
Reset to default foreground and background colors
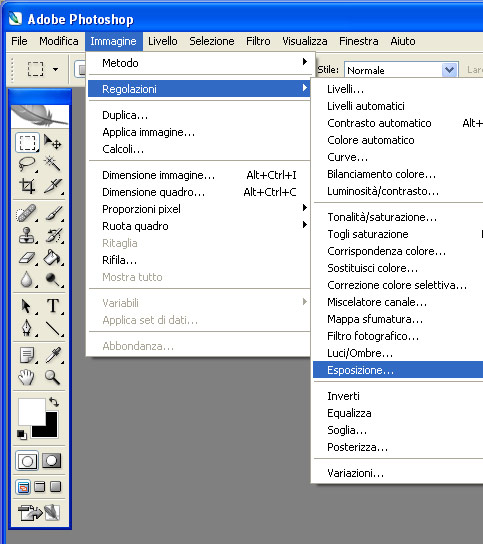22,434
